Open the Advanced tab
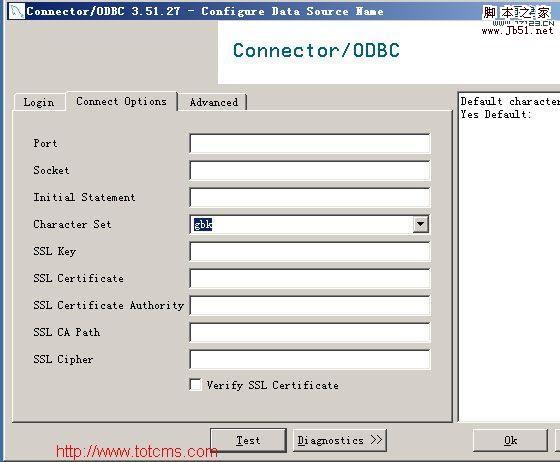Screen dimensions: 560x462 (x=214, y=102)
